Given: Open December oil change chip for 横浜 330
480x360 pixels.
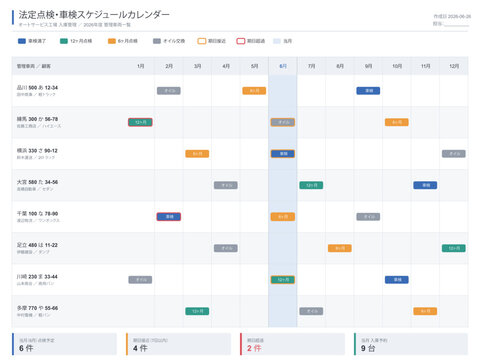Looking at the screenshot, I should coord(454,154).
